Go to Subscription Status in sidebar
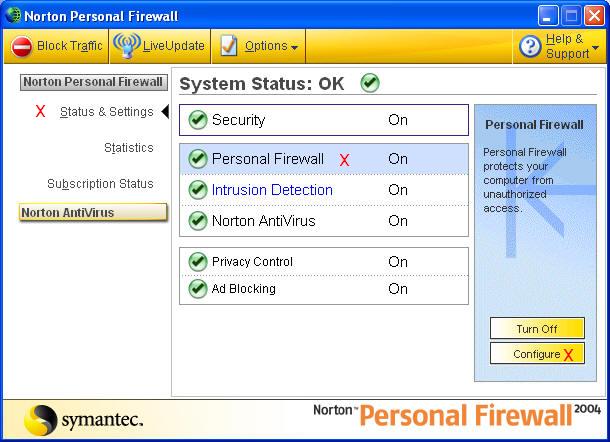610x442 pixels. [100, 184]
